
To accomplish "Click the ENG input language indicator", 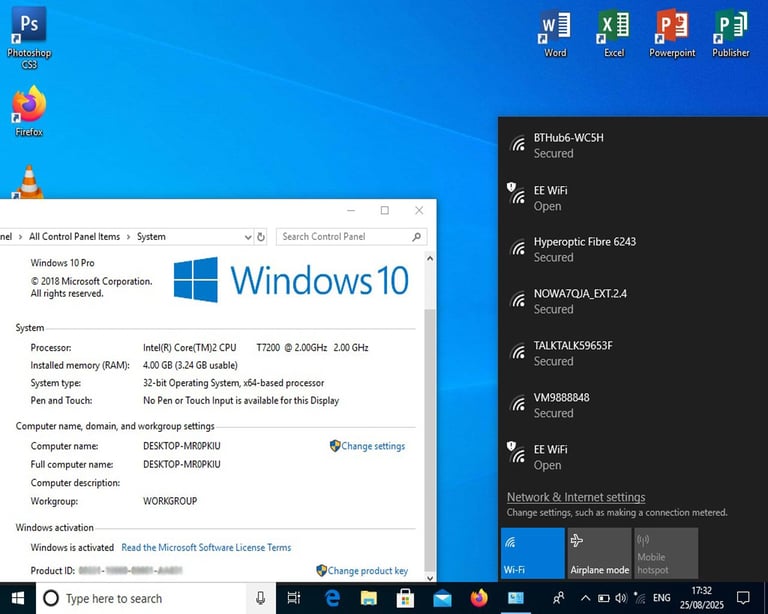I will tap(661, 598).
